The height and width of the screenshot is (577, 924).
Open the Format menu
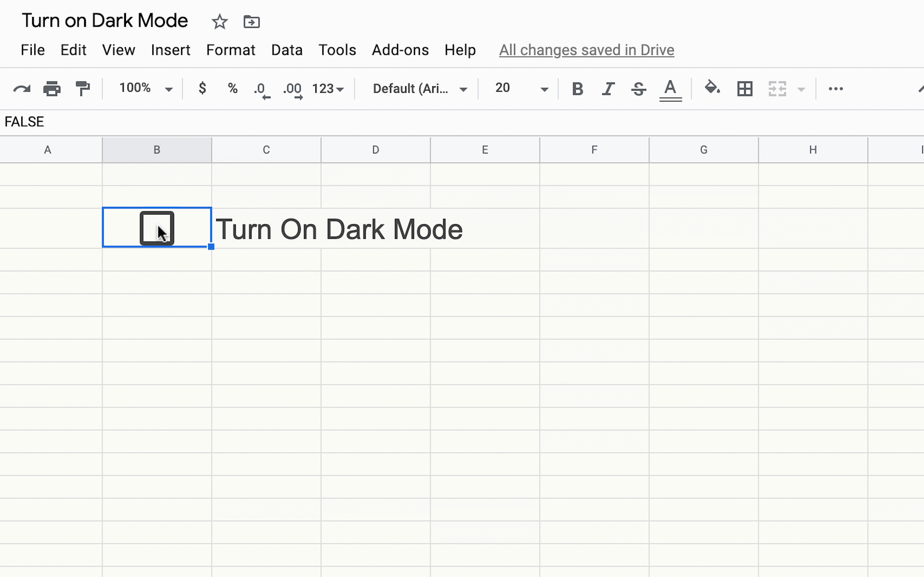(x=231, y=50)
